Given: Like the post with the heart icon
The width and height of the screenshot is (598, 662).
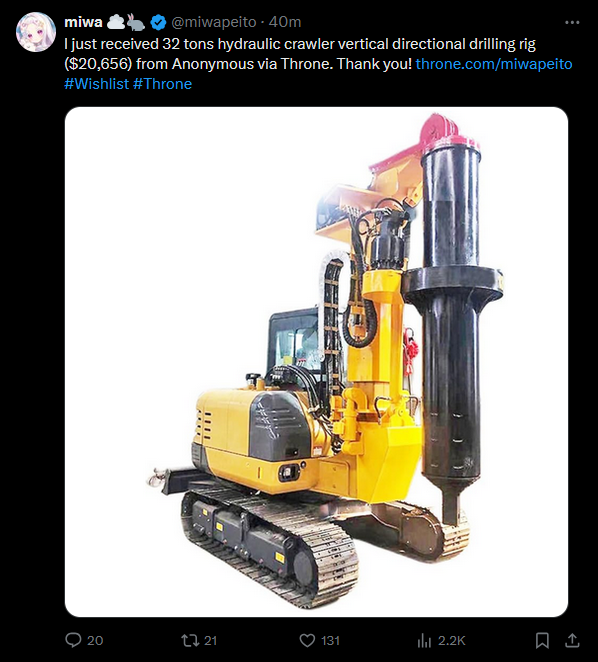Looking at the screenshot, I should coord(307,640).
